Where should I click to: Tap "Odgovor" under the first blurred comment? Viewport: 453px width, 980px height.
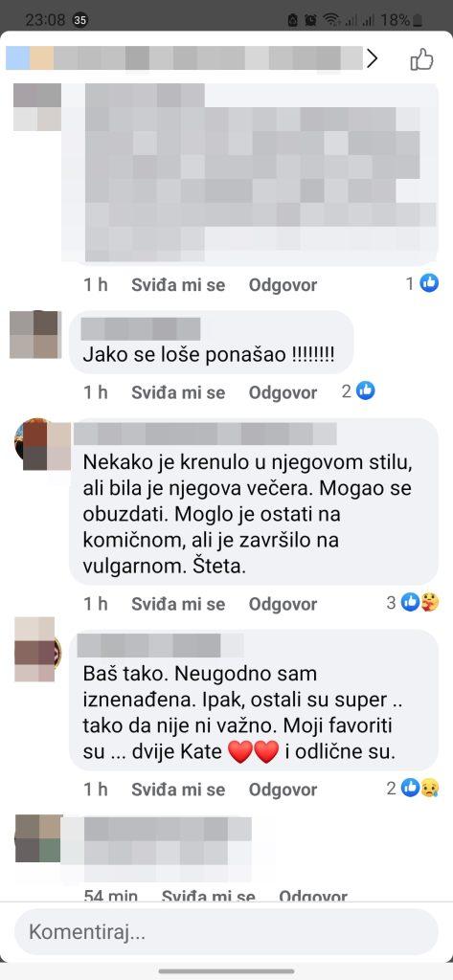pyautogui.click(x=283, y=285)
